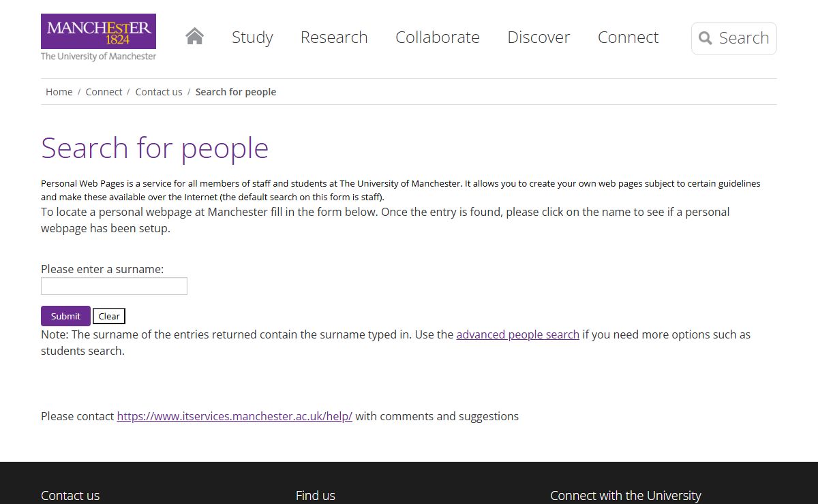818x504 pixels.
Task: Click Connect with the University footer heading
Action: coord(625,495)
